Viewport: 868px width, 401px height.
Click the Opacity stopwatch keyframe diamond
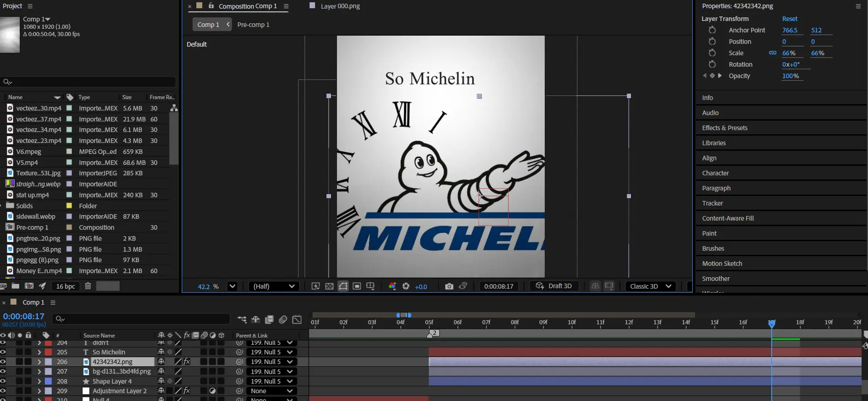(x=712, y=76)
